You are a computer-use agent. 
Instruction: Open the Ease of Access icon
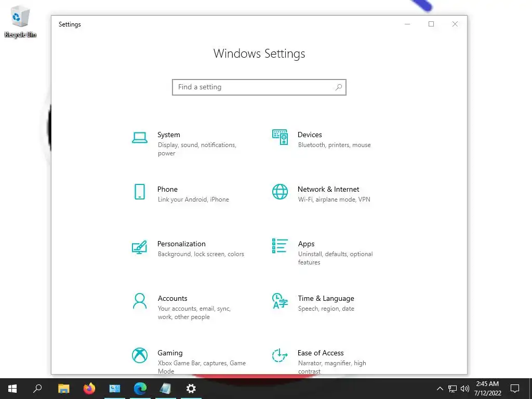(x=280, y=355)
